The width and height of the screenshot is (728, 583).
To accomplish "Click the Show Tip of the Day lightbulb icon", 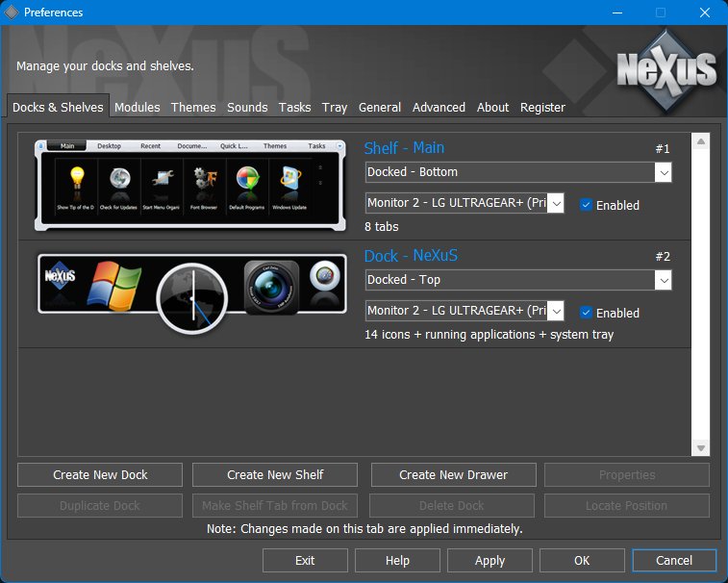I will click(x=77, y=179).
